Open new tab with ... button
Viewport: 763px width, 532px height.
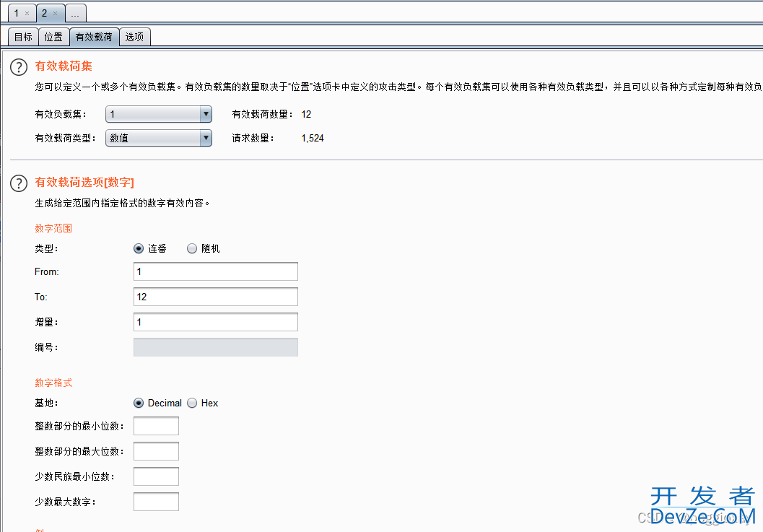tap(75, 14)
